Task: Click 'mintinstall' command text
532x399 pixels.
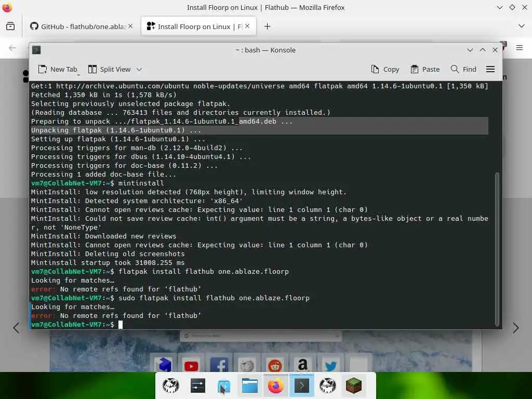Action: (141, 183)
